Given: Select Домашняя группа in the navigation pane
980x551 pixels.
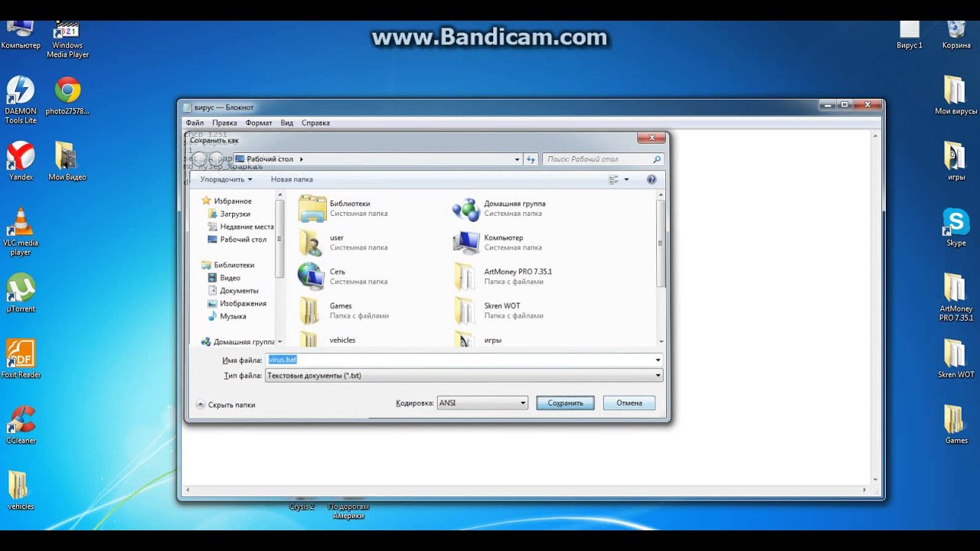Looking at the screenshot, I should point(238,342).
